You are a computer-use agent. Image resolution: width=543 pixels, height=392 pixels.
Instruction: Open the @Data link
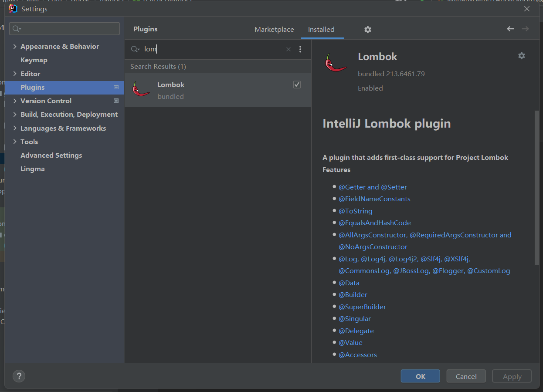click(x=349, y=283)
